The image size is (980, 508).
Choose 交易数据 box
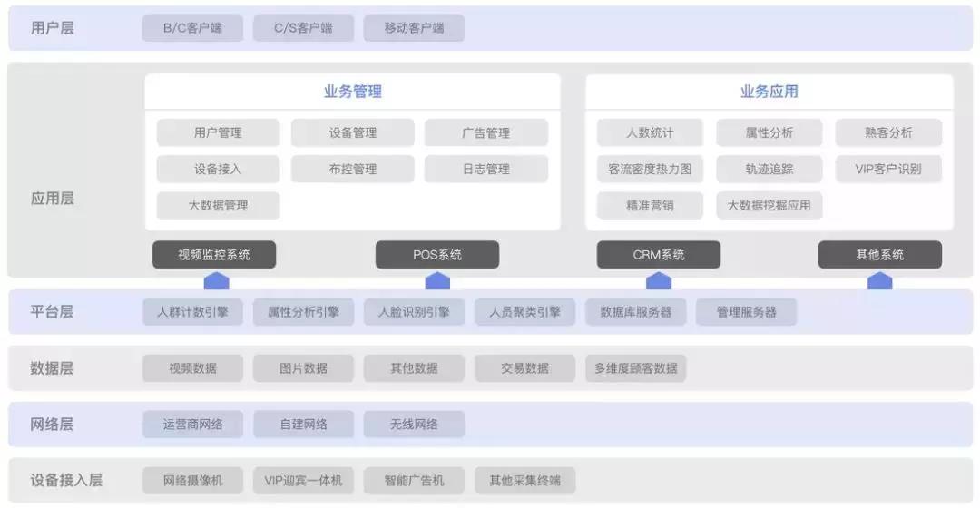525,368
